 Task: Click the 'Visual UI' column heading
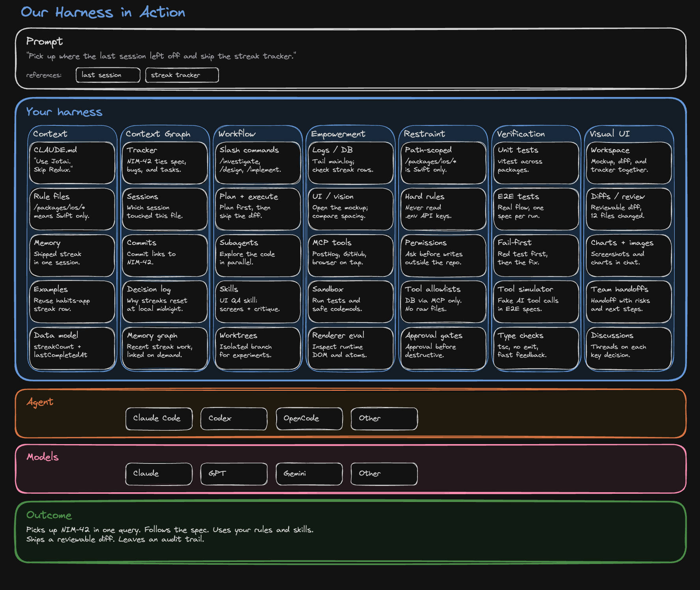610,134
